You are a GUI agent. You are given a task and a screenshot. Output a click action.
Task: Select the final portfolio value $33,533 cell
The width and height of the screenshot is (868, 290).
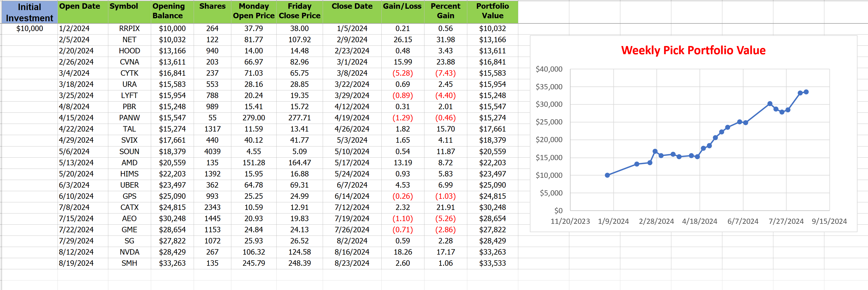tap(492, 263)
